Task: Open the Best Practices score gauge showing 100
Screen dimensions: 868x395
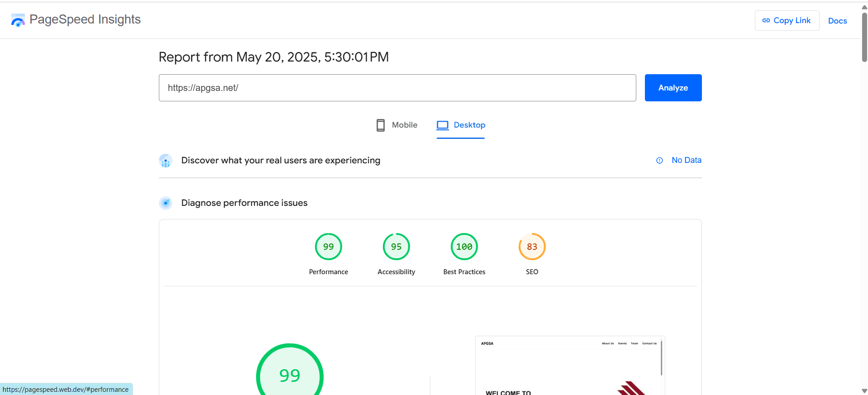Action: (464, 247)
